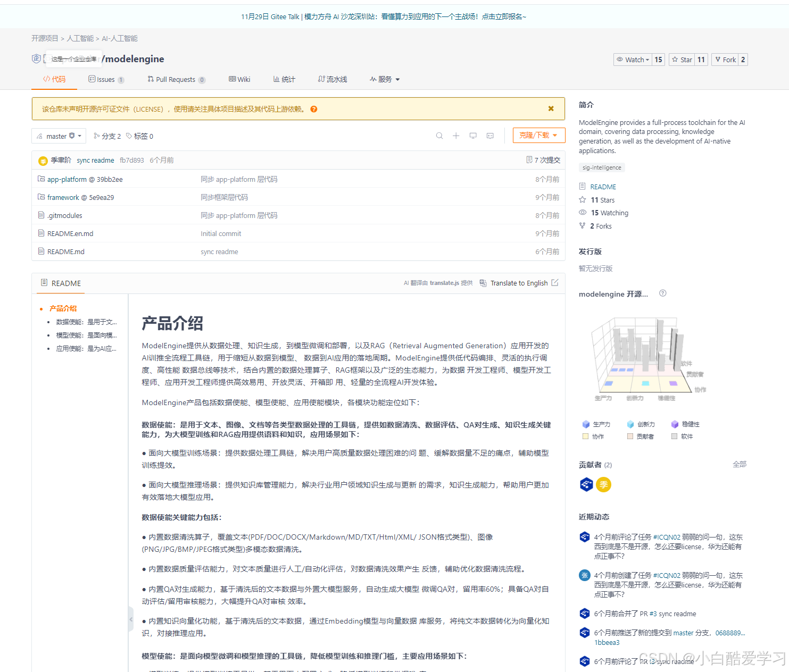Open the Pull Requests tab

[176, 79]
